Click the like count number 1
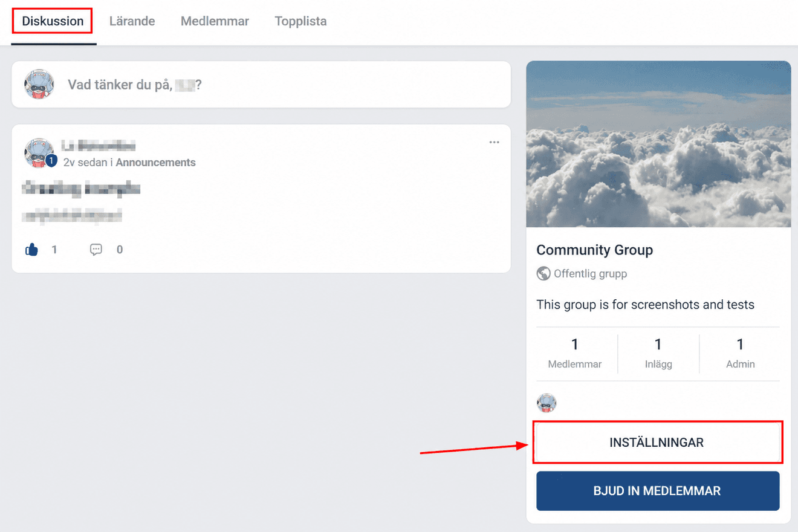Image resolution: width=798 pixels, height=532 pixels. click(54, 250)
